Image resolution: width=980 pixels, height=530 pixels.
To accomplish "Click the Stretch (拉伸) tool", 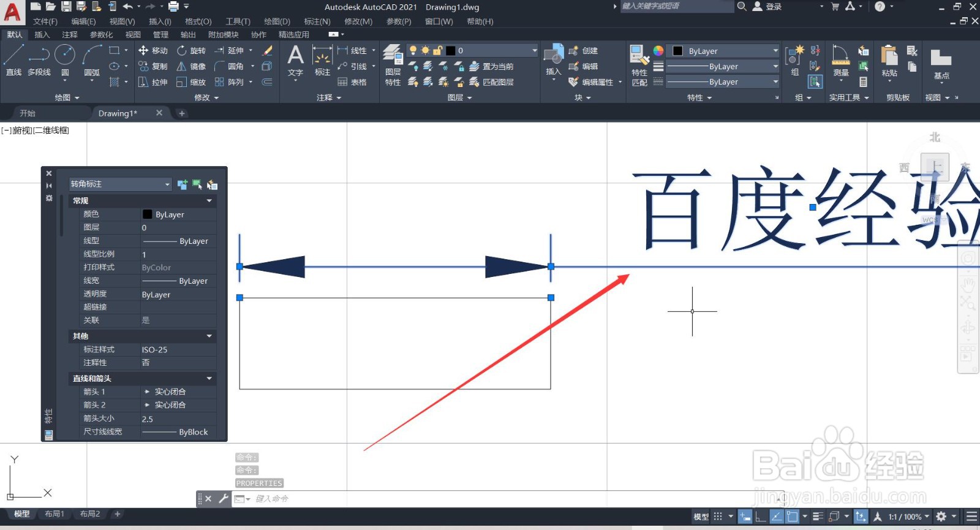I will [x=153, y=82].
